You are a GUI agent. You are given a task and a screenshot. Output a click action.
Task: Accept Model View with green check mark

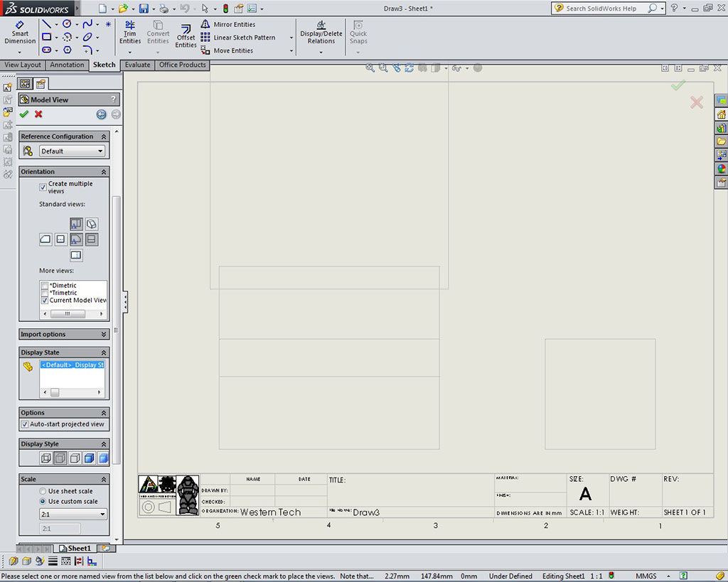pos(24,114)
